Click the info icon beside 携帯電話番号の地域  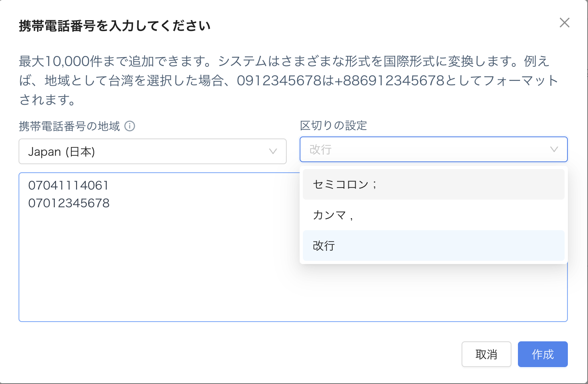[x=130, y=126]
